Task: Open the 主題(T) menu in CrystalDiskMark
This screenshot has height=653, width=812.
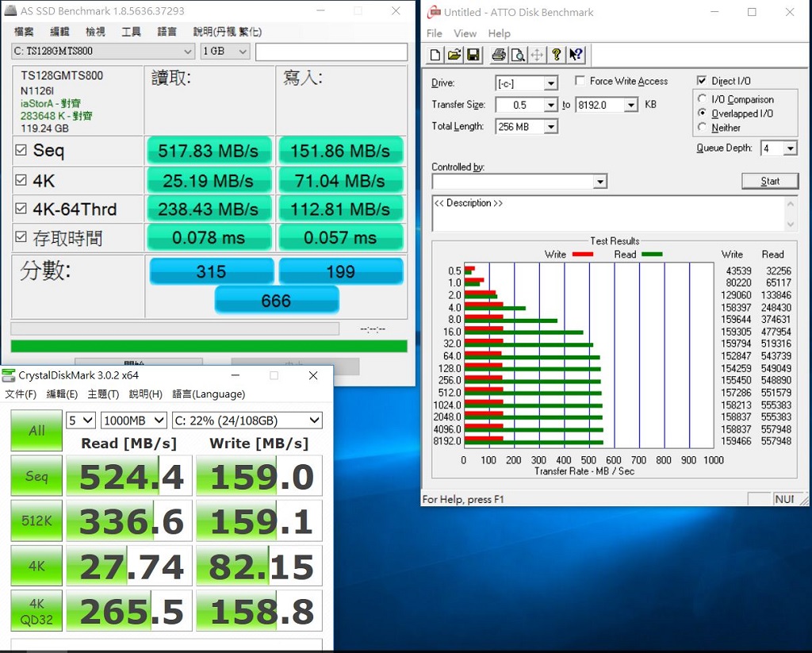Action: (103, 394)
